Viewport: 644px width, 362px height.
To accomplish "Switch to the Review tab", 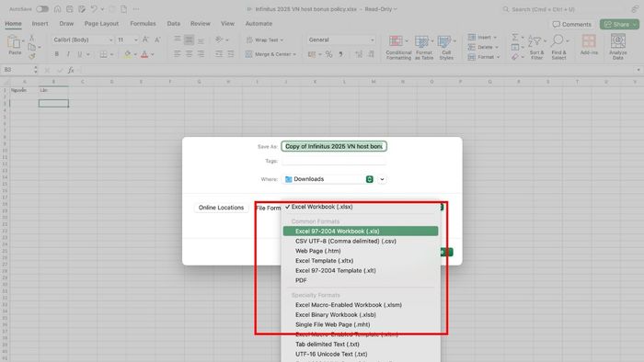I will pos(200,24).
